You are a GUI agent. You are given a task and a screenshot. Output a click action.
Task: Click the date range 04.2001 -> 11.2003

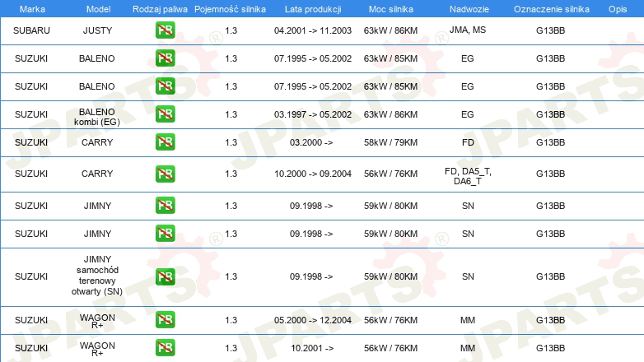point(313,30)
